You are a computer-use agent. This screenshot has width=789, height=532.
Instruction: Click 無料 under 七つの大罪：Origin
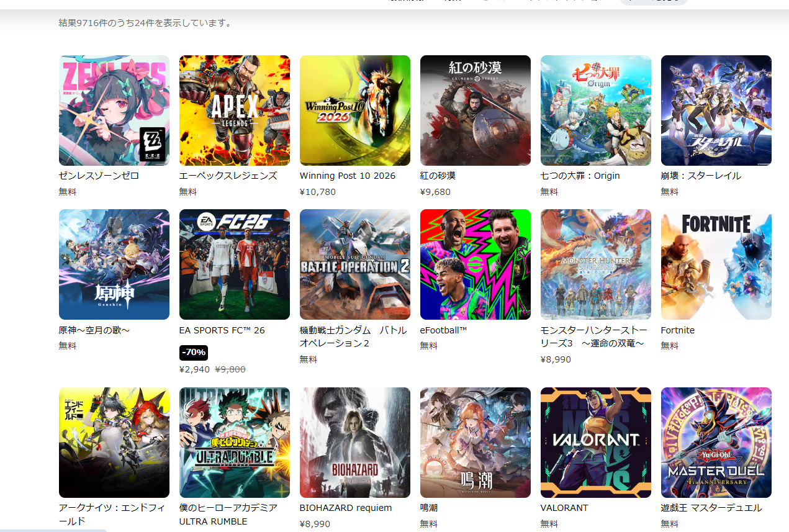[549, 192]
